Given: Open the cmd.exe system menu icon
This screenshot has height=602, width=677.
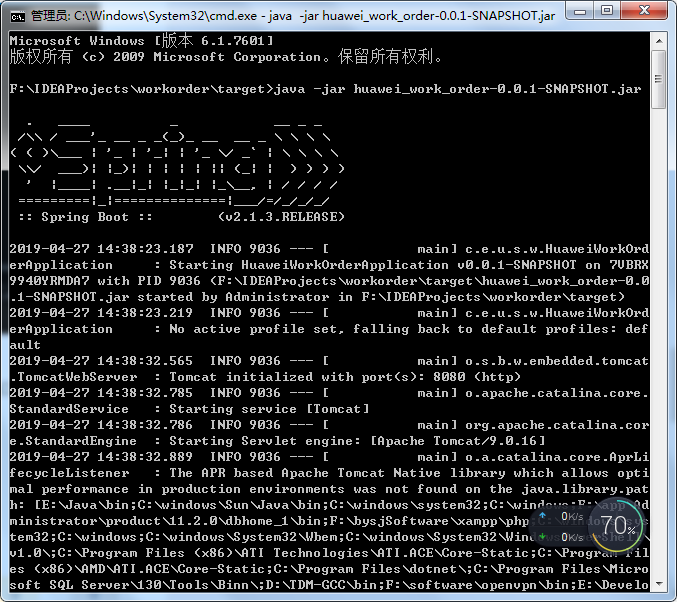Looking at the screenshot, I should coord(18,16).
